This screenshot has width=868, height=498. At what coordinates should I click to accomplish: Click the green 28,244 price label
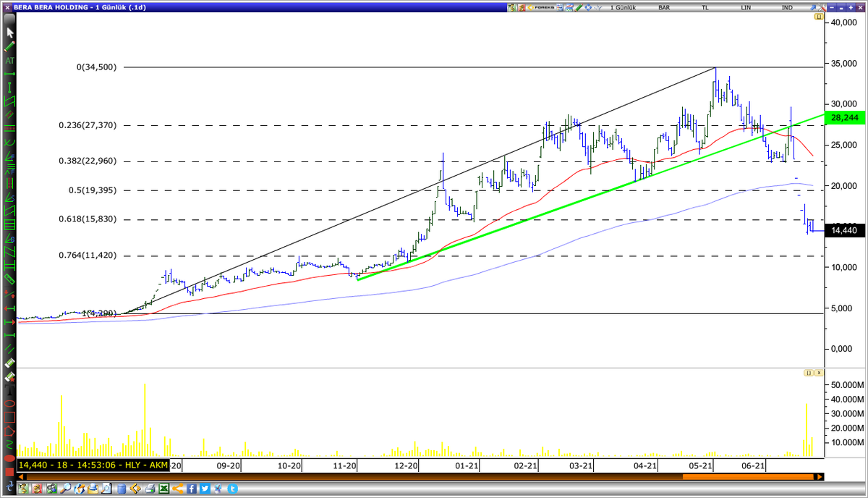pyautogui.click(x=844, y=117)
